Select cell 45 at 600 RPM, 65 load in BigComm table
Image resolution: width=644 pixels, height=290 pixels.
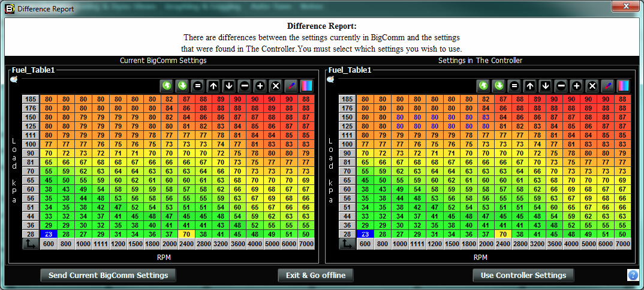[x=49, y=180]
